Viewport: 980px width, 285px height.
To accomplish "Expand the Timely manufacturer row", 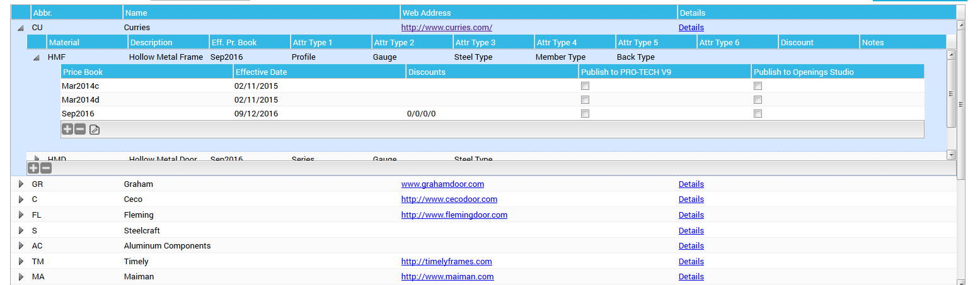I will 20,262.
